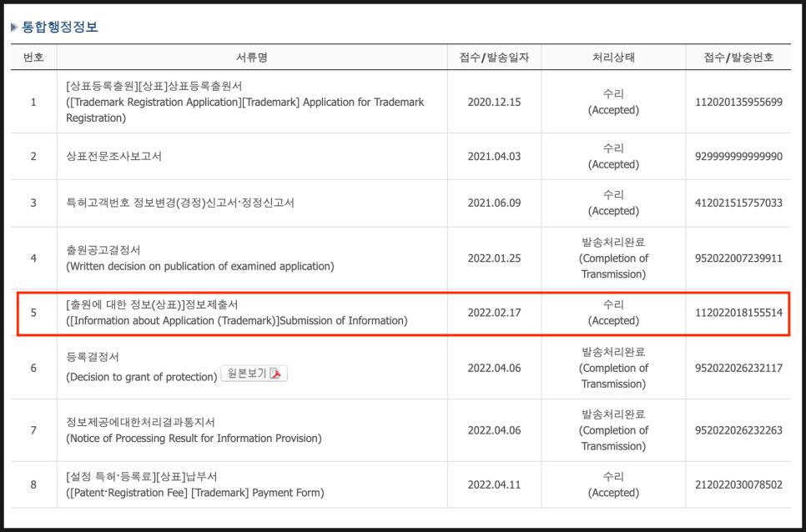Screen dimensions: 806x532
Task: Click receipt number 929999999999990
Action: (x=738, y=156)
